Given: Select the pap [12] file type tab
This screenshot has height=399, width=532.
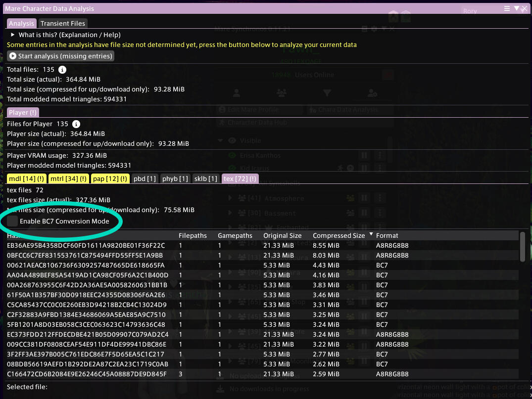Looking at the screenshot, I should (x=110, y=178).
